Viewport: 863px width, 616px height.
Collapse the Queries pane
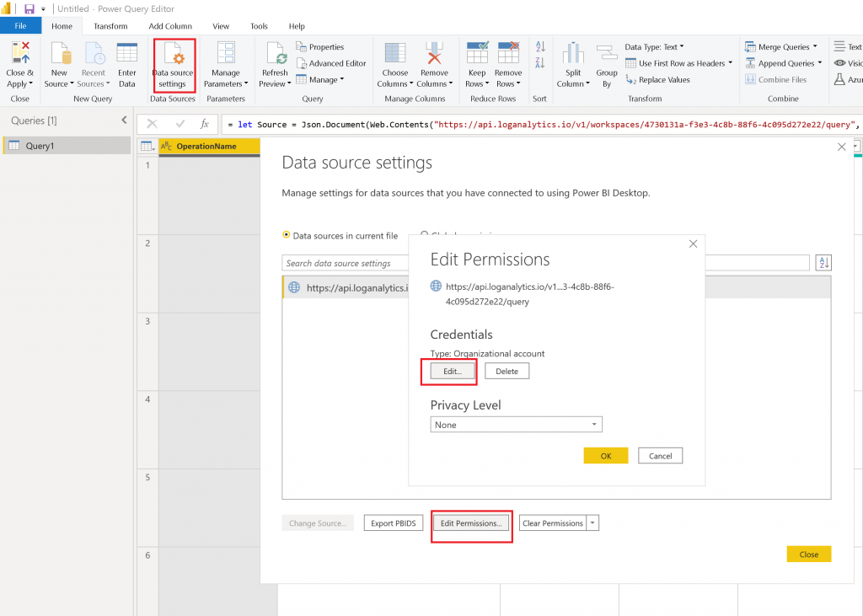coord(124,121)
